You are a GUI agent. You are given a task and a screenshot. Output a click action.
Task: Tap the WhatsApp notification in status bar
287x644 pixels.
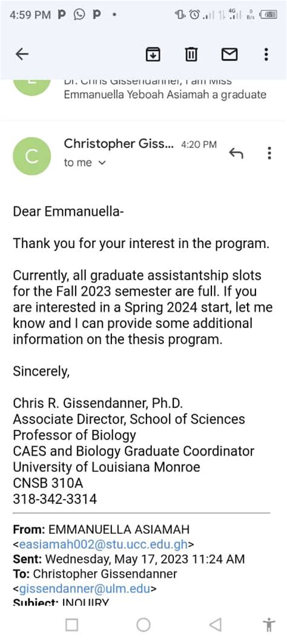pos(78,15)
